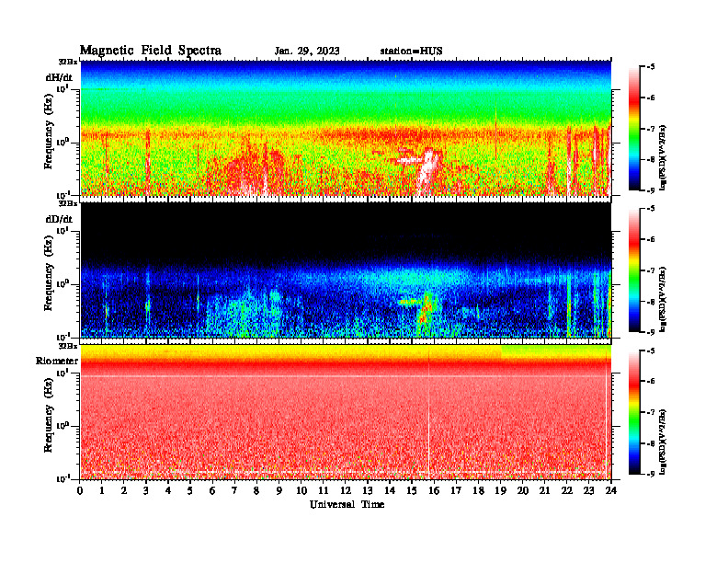The height and width of the screenshot is (563, 728).
Task: Click the -8 tick on Riometer colorbar
Action: click(651, 443)
